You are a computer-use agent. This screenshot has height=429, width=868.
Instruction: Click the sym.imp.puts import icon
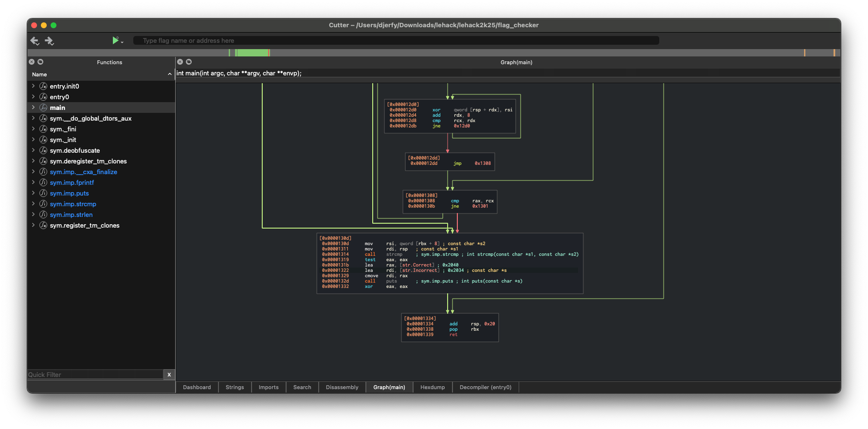(x=43, y=193)
